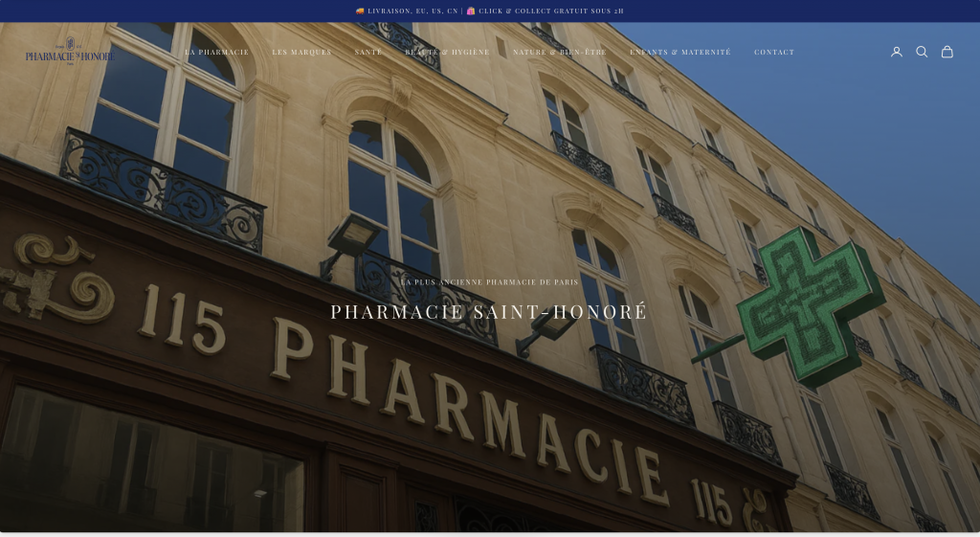This screenshot has height=537, width=980.
Task: Click the shopping bags emoji in banner
Action: click(x=471, y=11)
